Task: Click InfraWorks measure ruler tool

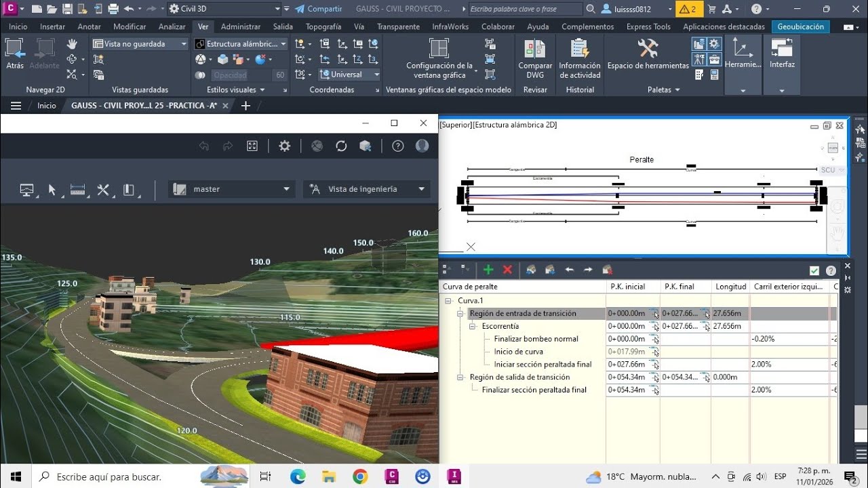Action: [78, 190]
